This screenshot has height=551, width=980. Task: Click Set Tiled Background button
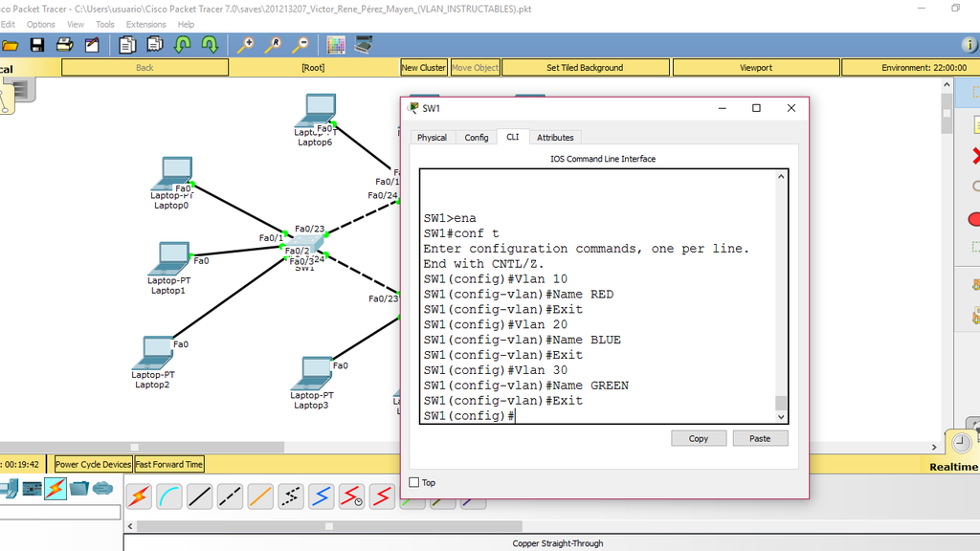[586, 68]
